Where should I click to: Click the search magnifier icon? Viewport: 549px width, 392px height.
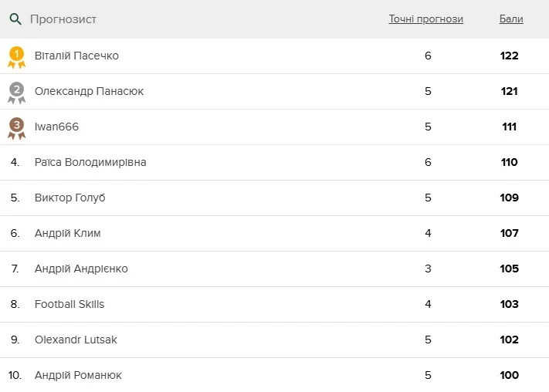[x=15, y=19]
